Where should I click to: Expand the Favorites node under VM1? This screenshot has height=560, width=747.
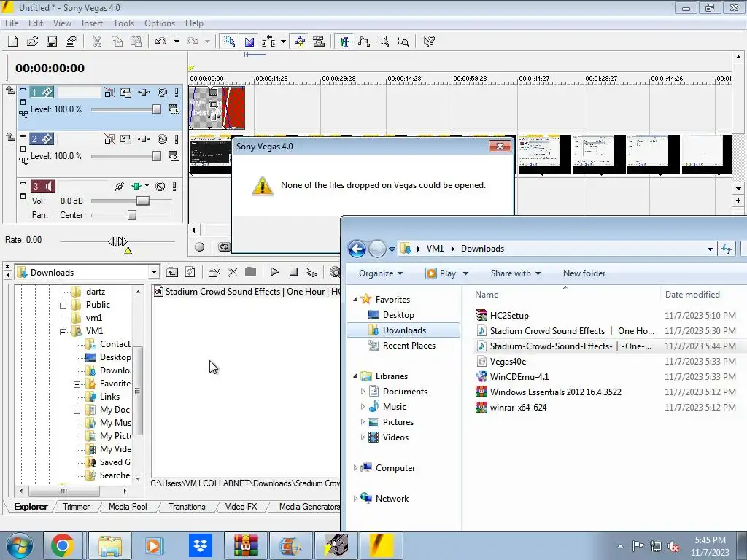pos(77,384)
